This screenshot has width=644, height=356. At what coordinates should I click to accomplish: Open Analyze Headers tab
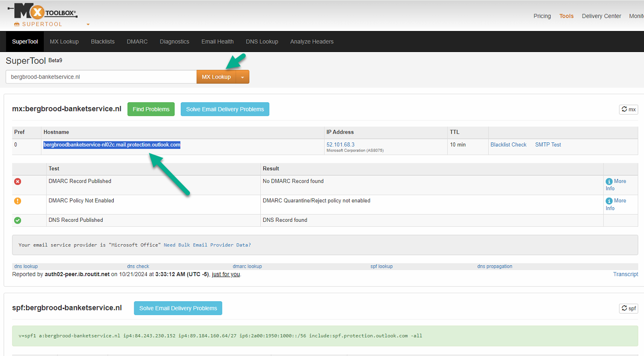(x=312, y=42)
